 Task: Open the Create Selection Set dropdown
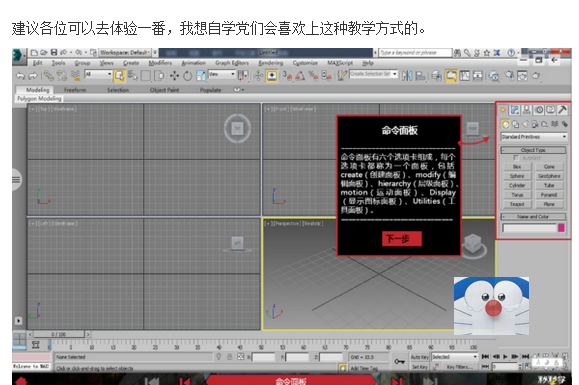pos(374,74)
